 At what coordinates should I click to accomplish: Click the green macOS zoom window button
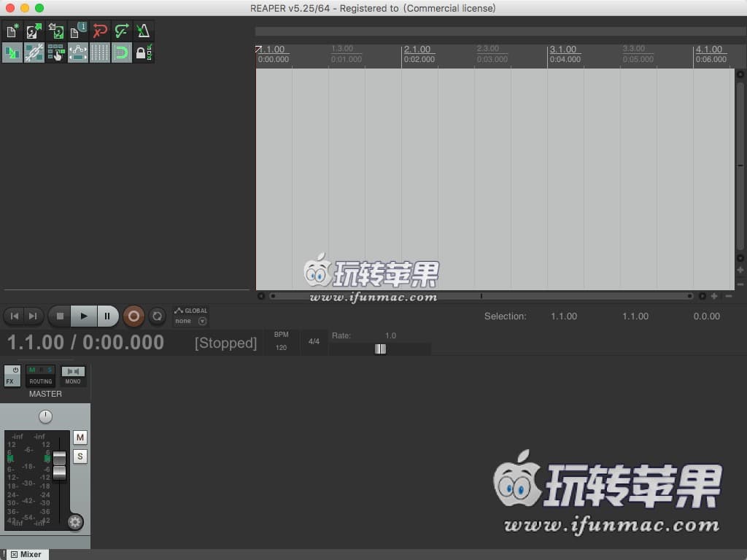[39, 8]
